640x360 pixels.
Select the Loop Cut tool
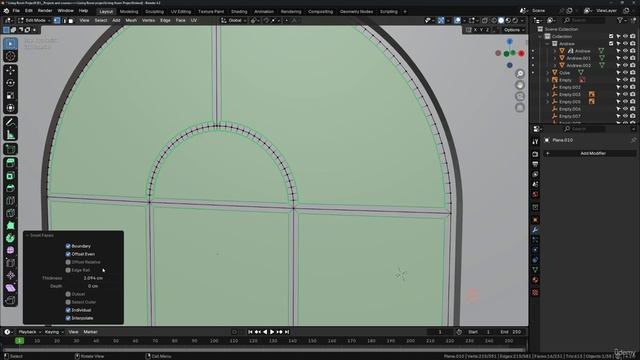(x=11, y=200)
